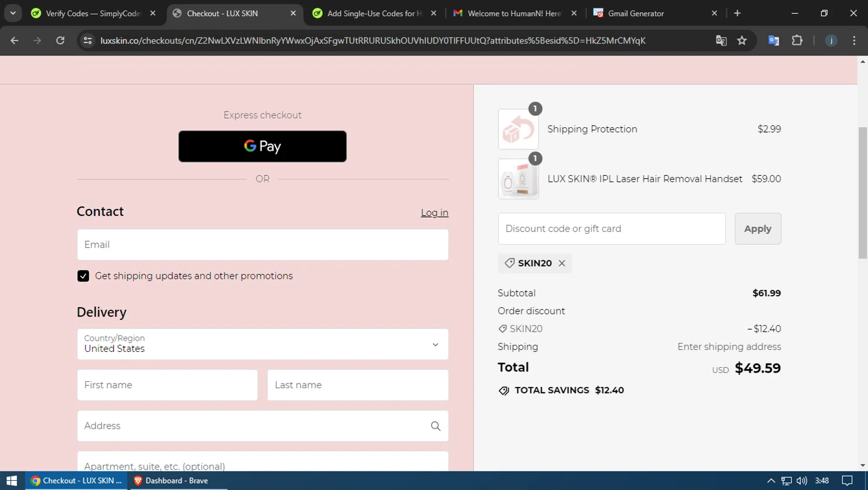Click the address search magnifier icon

(436, 426)
